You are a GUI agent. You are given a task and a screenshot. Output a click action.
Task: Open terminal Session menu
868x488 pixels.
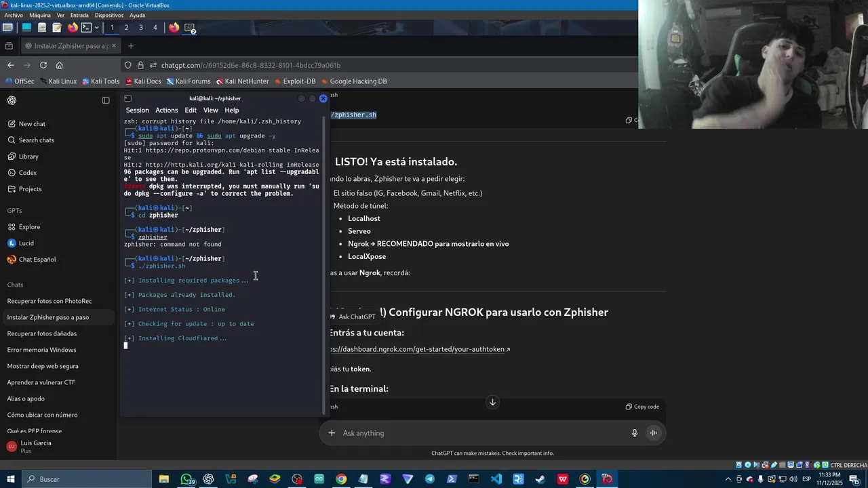(x=137, y=110)
